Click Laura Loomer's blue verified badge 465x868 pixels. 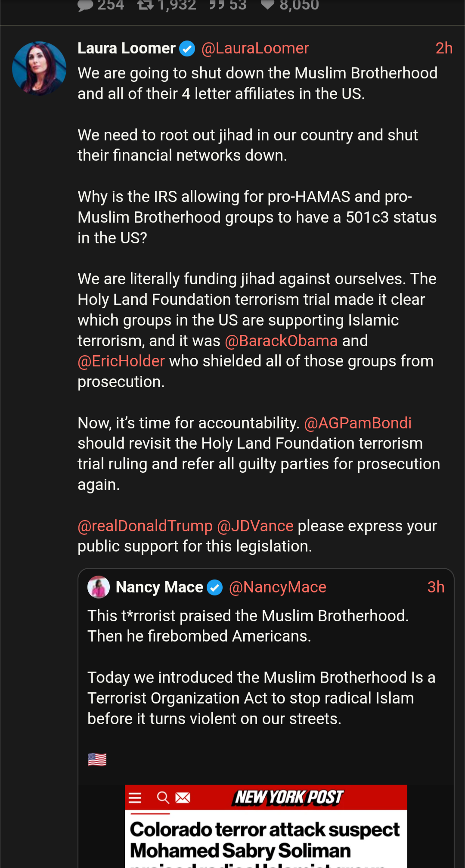point(187,49)
